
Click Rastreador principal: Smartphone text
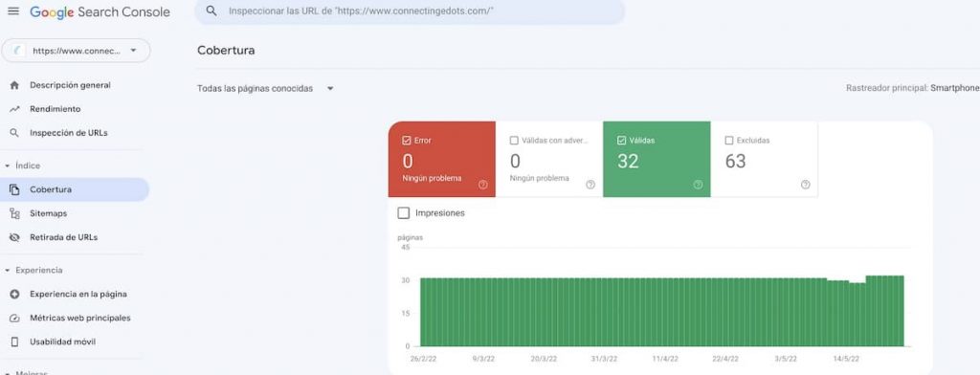[x=912, y=88]
